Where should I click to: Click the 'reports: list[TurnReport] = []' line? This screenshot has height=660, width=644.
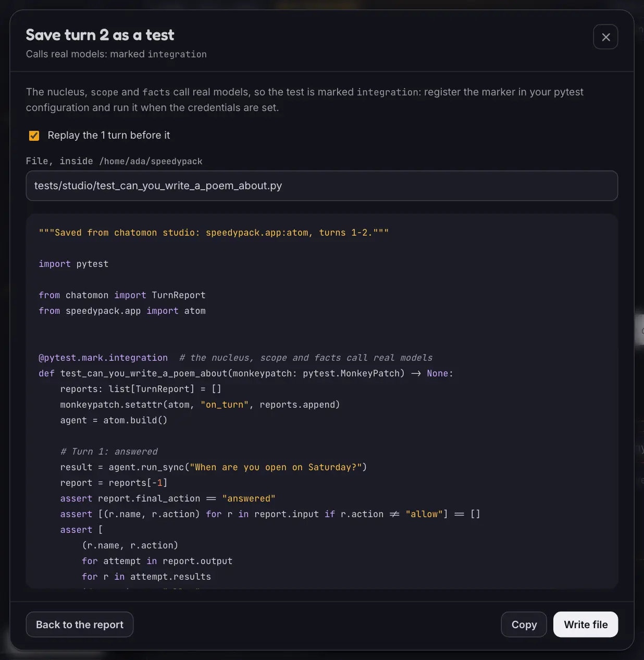141,389
